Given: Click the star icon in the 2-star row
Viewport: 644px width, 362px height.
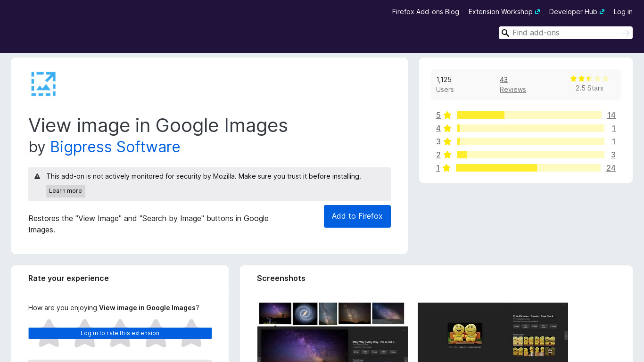Looking at the screenshot, I should point(447,155).
